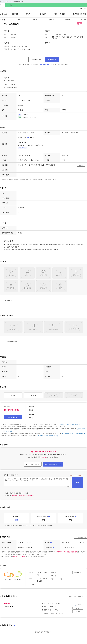The width and height of the screenshot is (87, 644).
Task: Switch to the 기업정보 tab
Action: coord(83,20)
